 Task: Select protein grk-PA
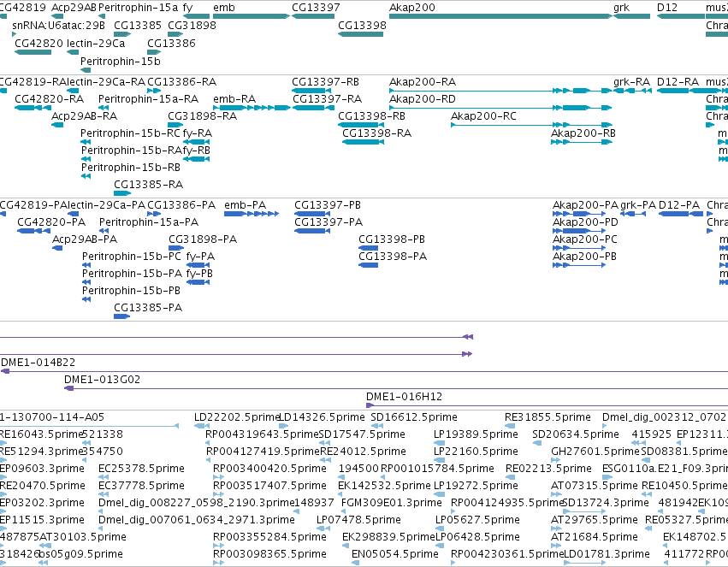pos(638,205)
